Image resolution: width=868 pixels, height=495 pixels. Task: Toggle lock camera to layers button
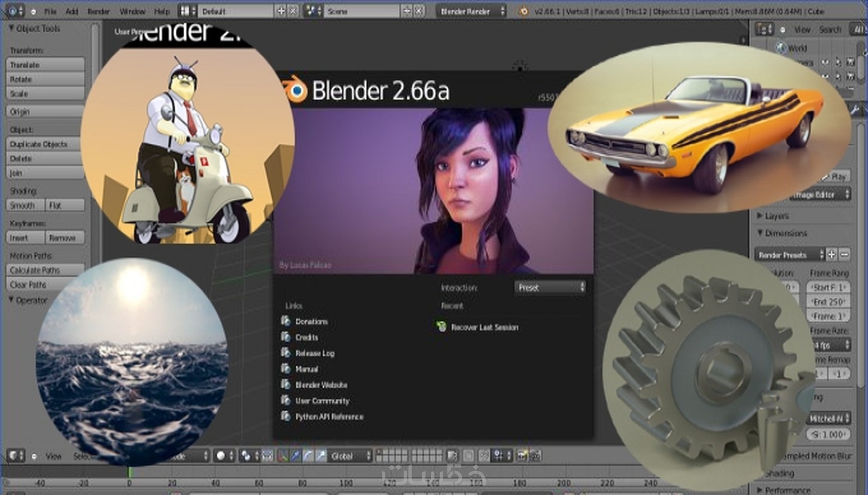pos(452,455)
